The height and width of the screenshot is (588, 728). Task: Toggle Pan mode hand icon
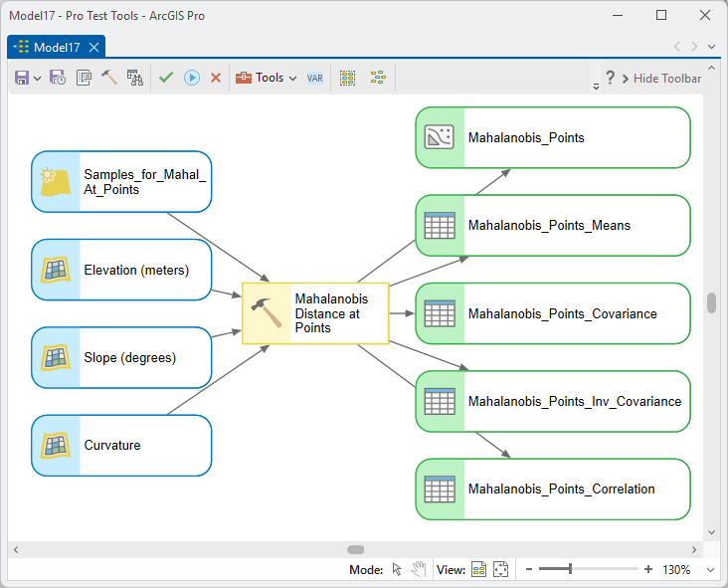point(419,569)
